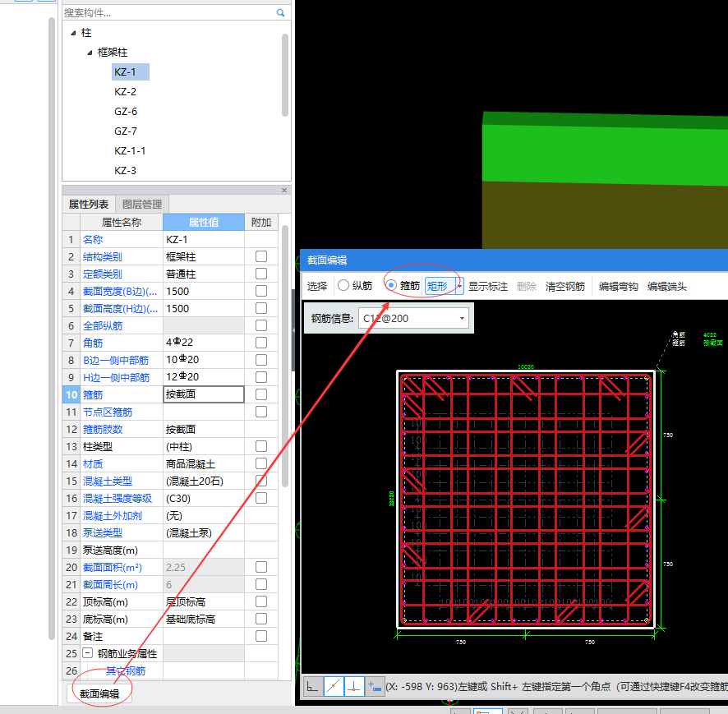The width and height of the screenshot is (728, 714).
Task: Click the 节点区箍筋 property name
Action: [108, 412]
